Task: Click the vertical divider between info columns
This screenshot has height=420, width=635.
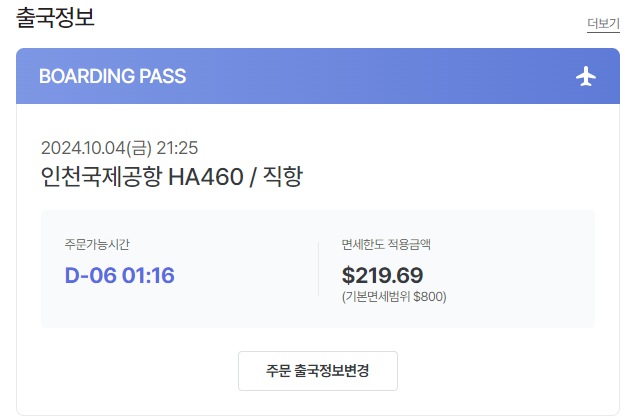Action: coord(318,269)
